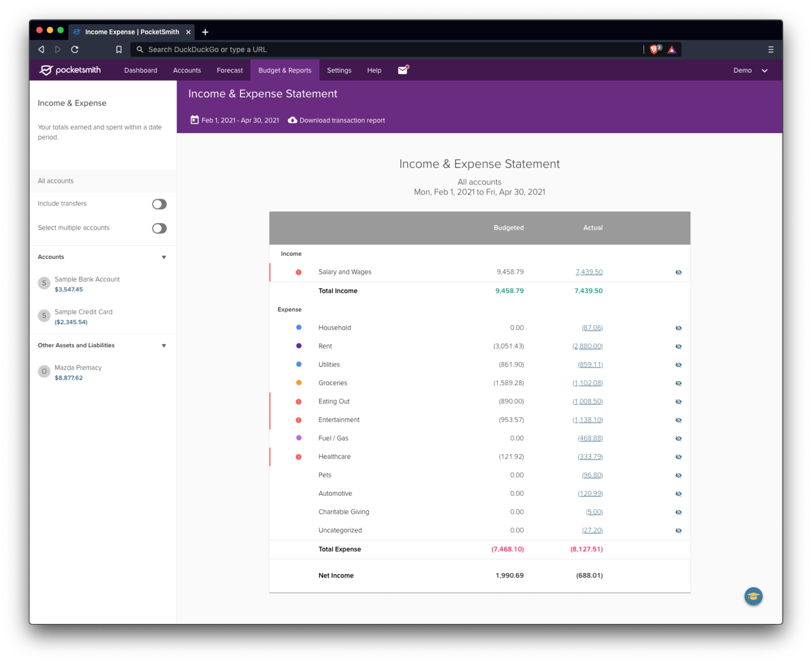This screenshot has width=812, height=663.
Task: Open Groceries actual amount link
Action: (588, 383)
